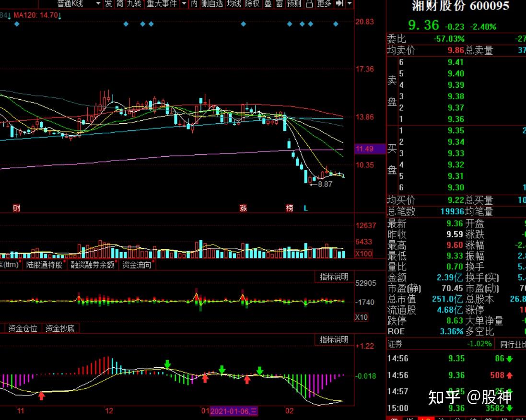
Task: Open the 更多 more menu
Action: click(x=324, y=4)
